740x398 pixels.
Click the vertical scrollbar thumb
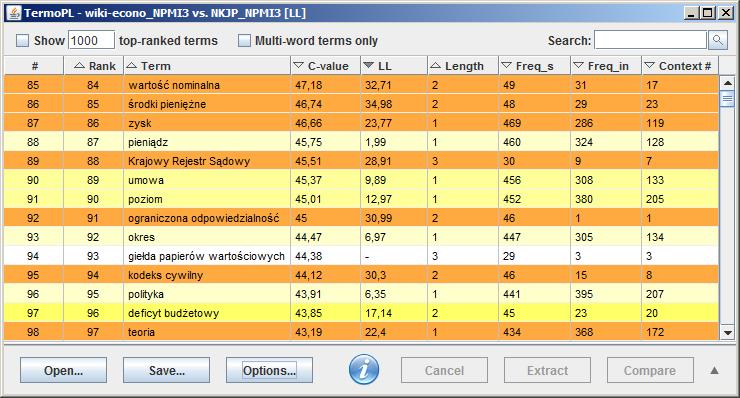[728, 99]
